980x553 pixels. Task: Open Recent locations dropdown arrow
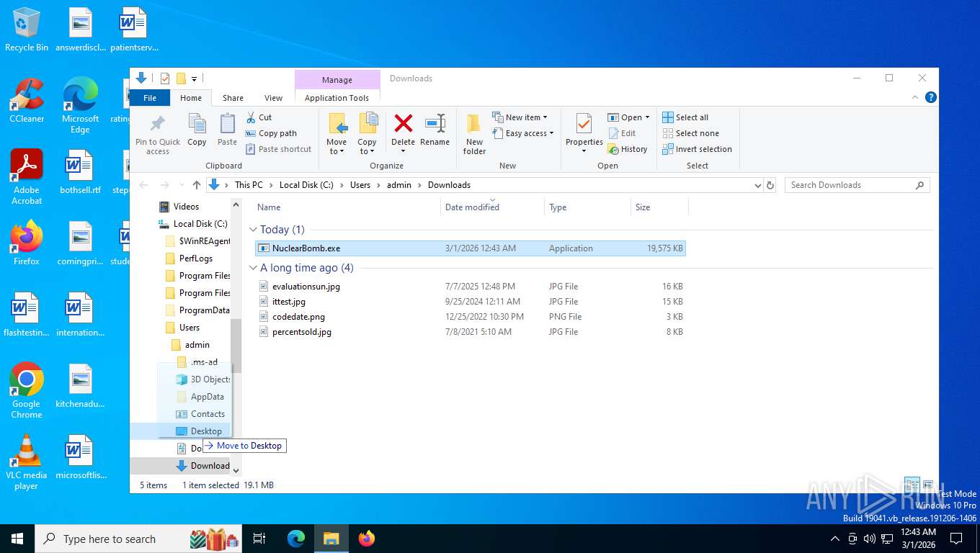point(180,185)
